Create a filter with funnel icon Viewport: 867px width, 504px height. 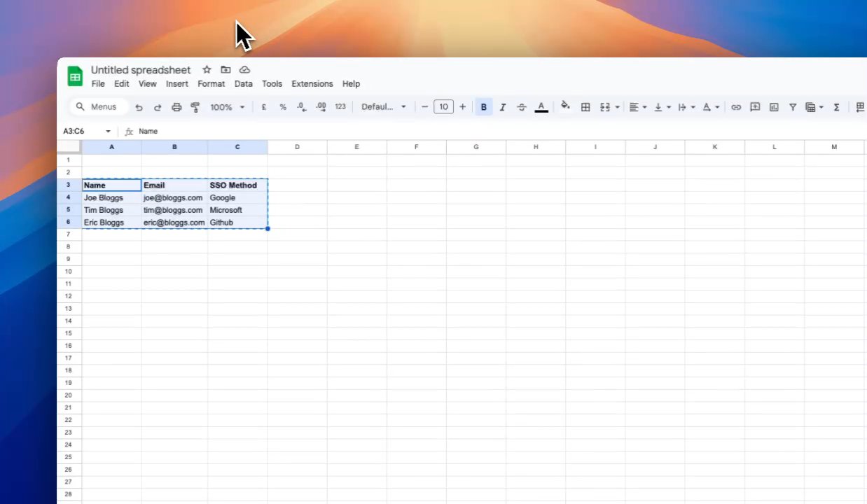coord(793,107)
